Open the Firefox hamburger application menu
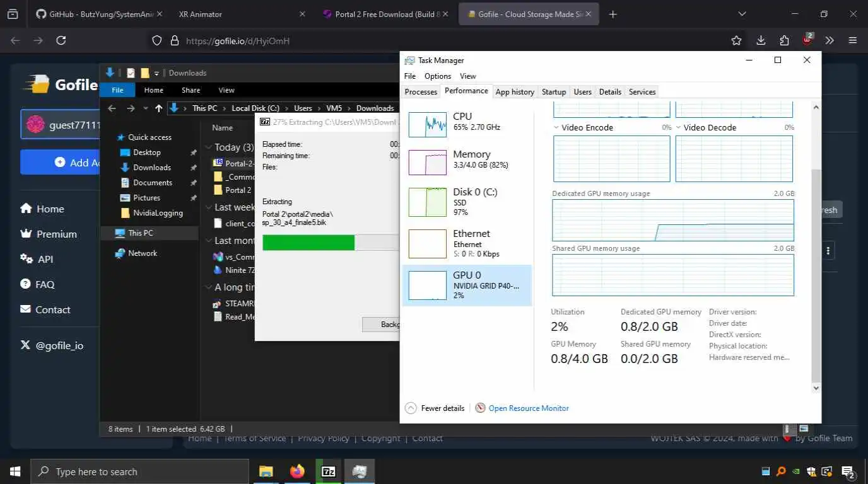Screen dimensions: 868x484 coord(853,40)
